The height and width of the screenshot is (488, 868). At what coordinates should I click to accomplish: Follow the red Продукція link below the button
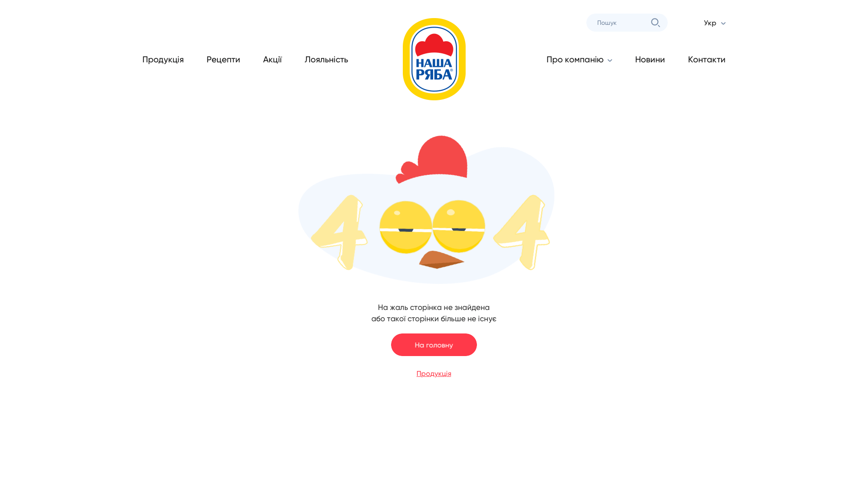pyautogui.click(x=434, y=374)
